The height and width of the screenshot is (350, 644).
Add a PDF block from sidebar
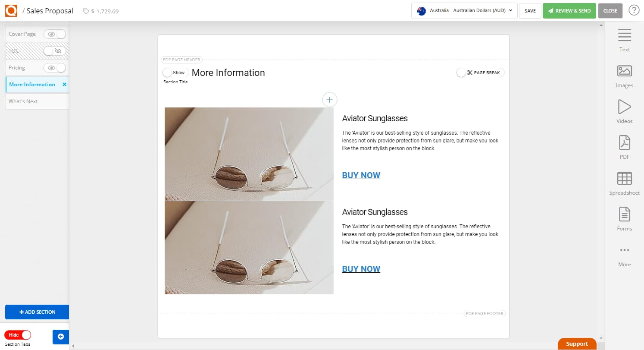tap(624, 143)
